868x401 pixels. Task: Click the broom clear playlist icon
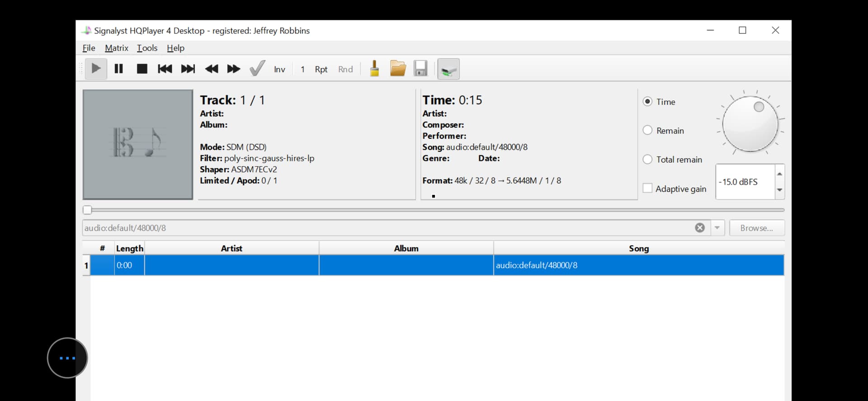[x=374, y=69]
